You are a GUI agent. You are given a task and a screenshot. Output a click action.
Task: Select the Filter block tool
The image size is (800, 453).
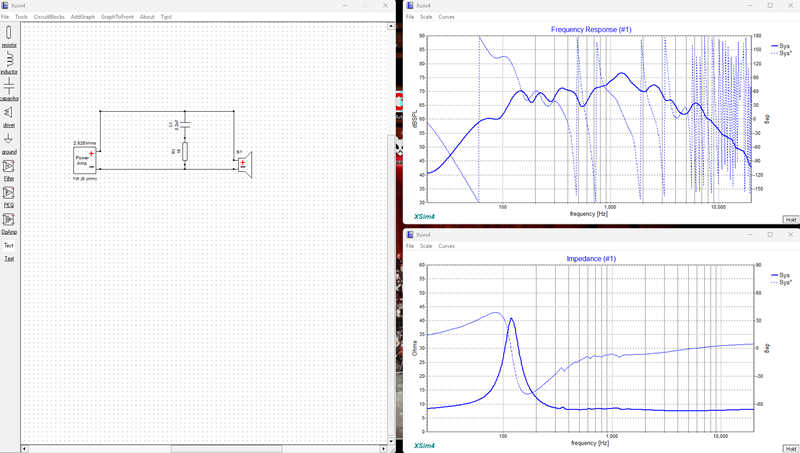click(x=9, y=169)
